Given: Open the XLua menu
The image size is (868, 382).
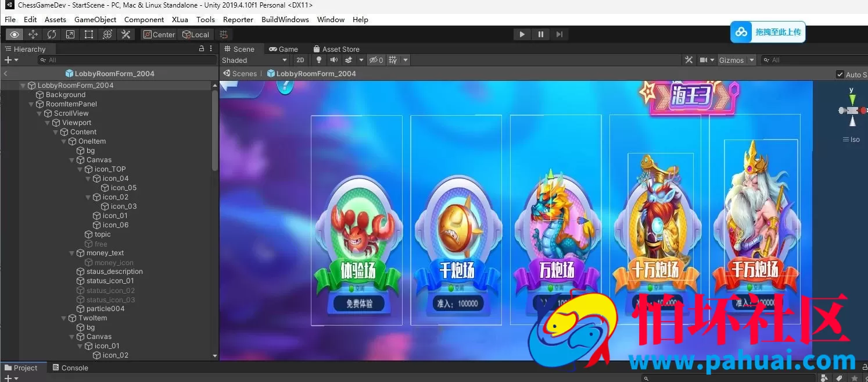Looking at the screenshot, I should click(180, 19).
